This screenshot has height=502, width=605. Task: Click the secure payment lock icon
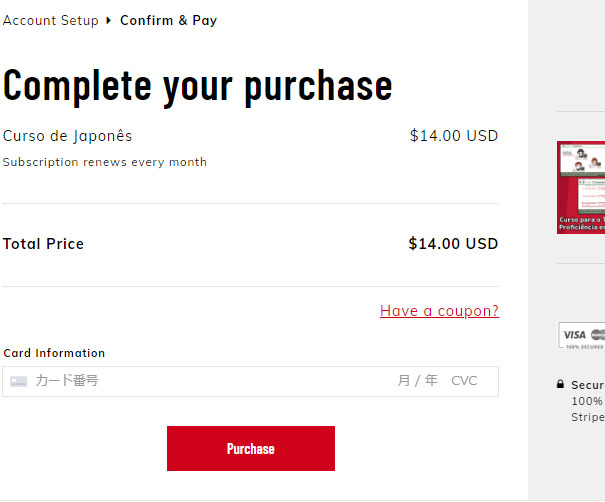tap(560, 385)
